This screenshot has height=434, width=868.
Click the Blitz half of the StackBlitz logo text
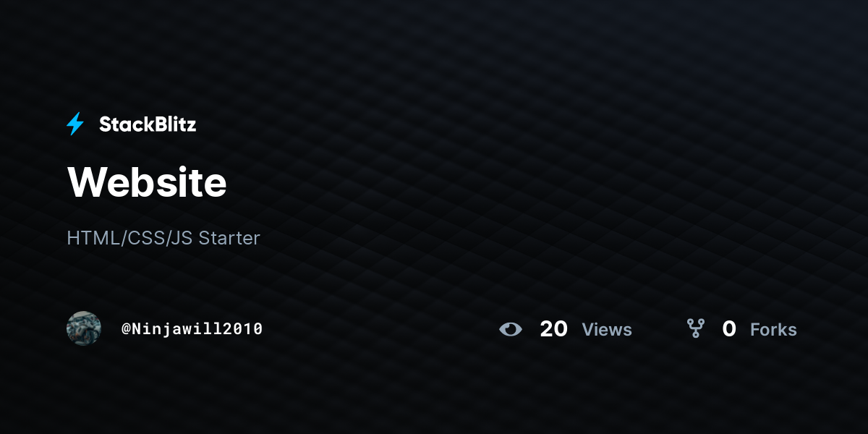tap(172, 124)
